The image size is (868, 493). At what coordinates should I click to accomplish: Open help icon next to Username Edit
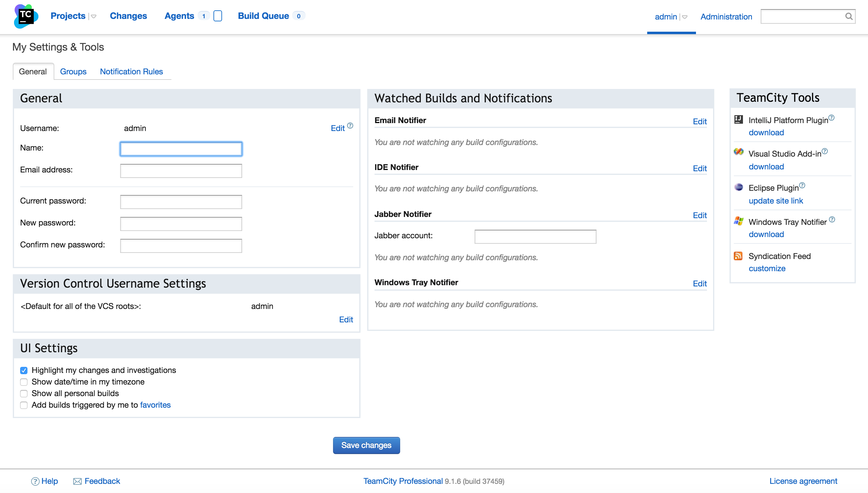[x=350, y=126]
